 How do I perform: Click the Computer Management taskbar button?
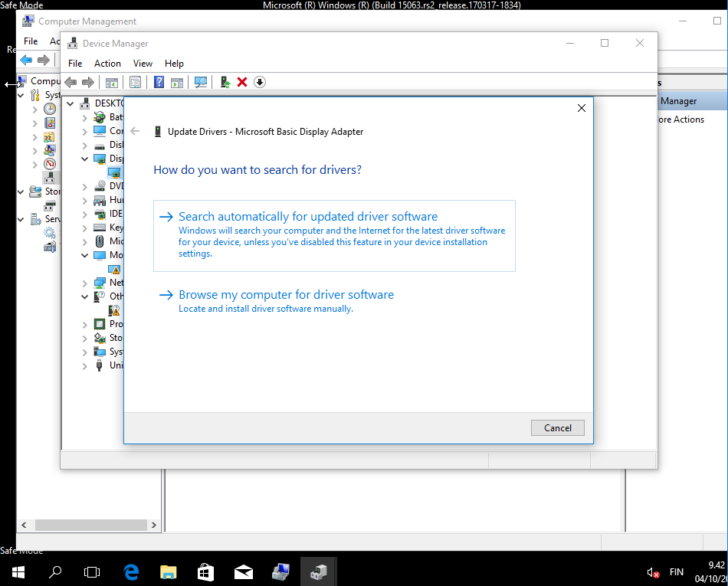tap(280, 572)
